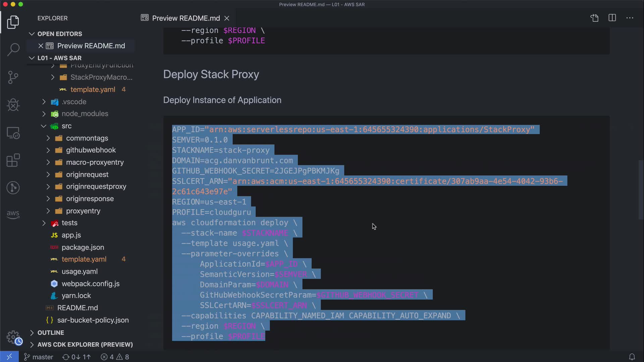
Task: Open the Run and Debug view
Action: (13, 105)
